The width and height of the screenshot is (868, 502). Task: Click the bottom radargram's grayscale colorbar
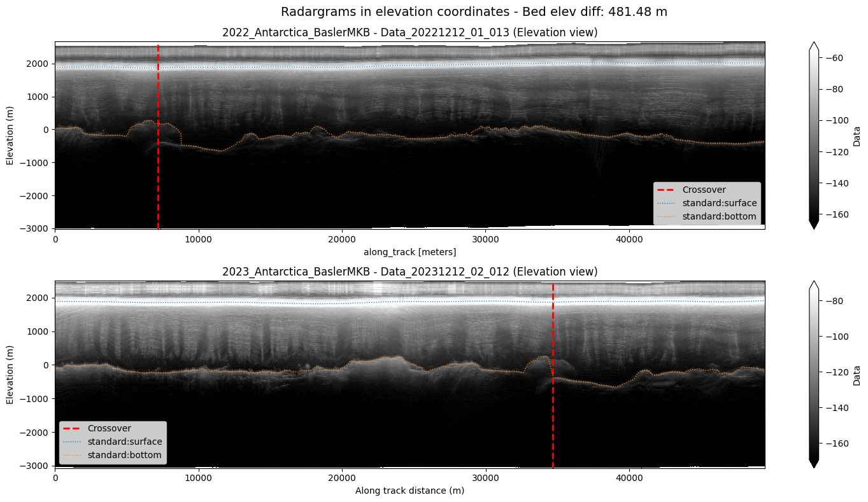coord(814,374)
